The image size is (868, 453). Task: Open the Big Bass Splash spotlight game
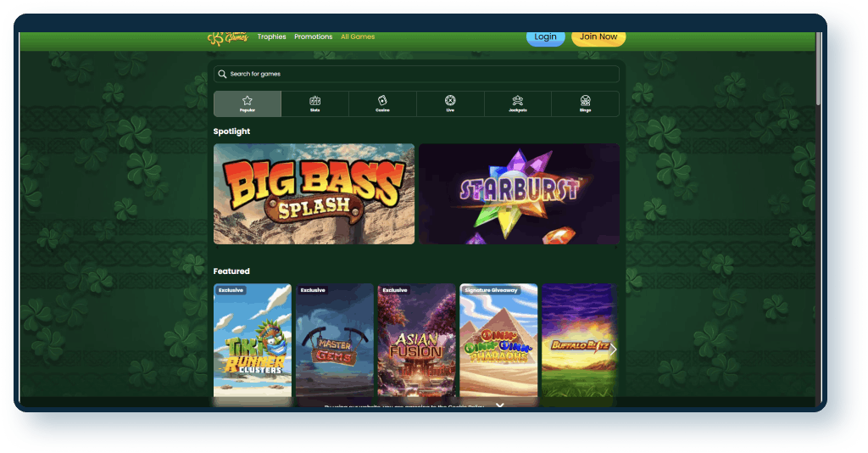tap(314, 193)
